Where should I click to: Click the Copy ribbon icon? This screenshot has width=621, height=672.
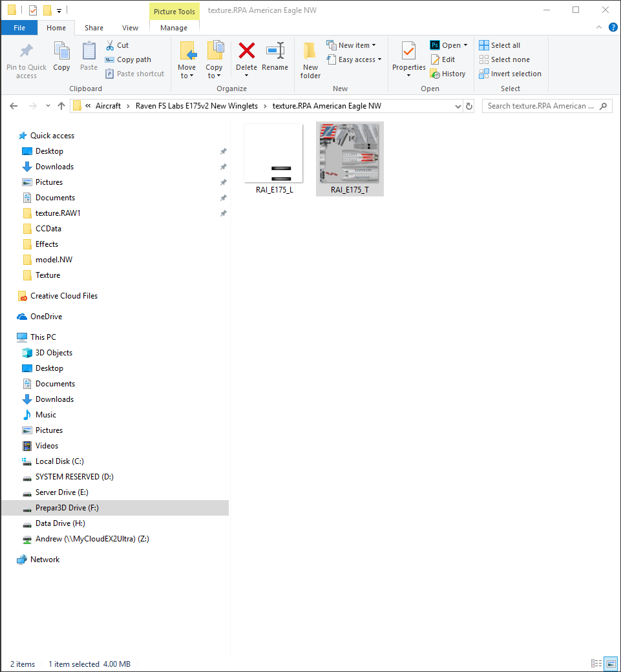[x=61, y=51]
